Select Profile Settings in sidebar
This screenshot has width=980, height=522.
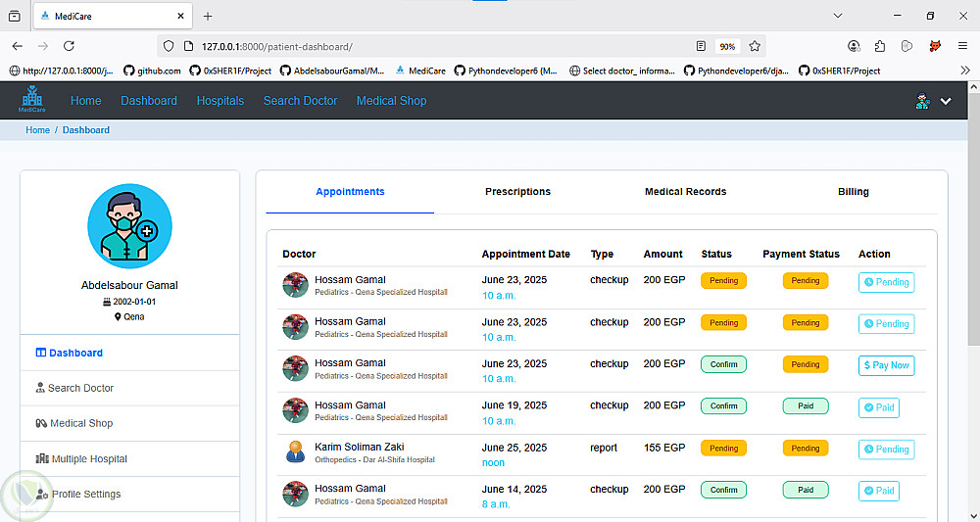(130, 494)
